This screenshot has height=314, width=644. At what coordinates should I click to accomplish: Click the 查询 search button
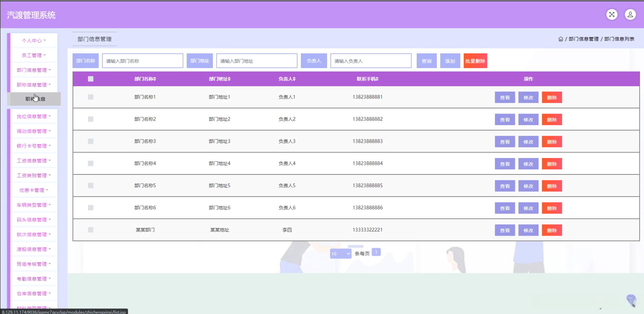point(427,61)
